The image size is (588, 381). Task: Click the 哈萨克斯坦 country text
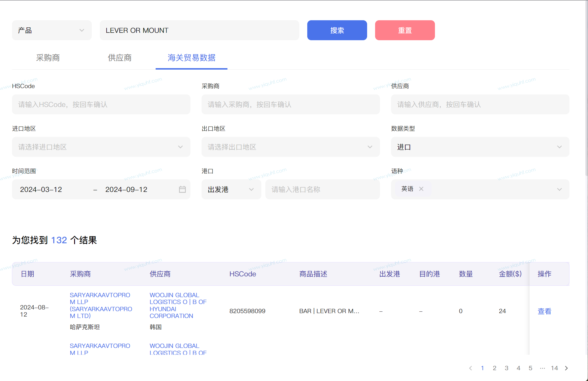coord(85,327)
